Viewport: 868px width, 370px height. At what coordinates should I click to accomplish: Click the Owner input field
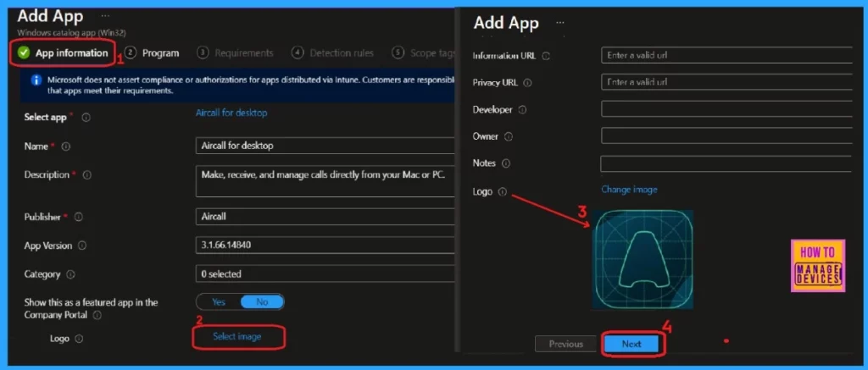point(727,136)
